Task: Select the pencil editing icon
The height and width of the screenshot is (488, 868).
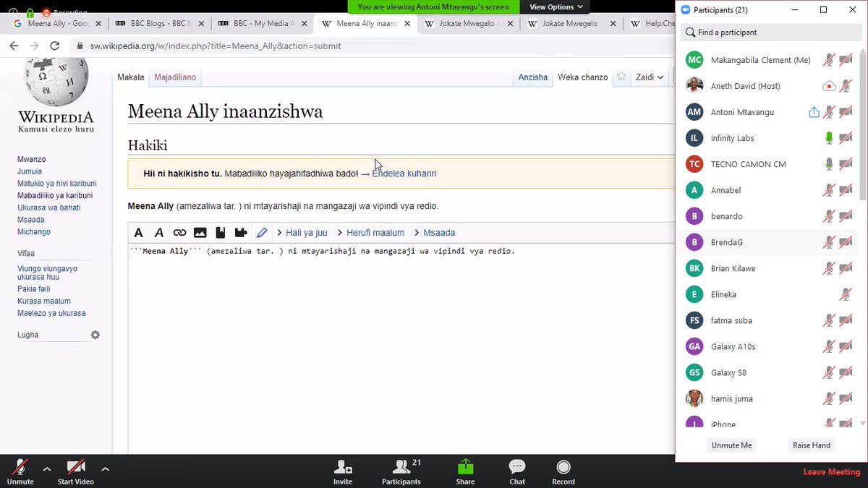Action: (x=263, y=232)
